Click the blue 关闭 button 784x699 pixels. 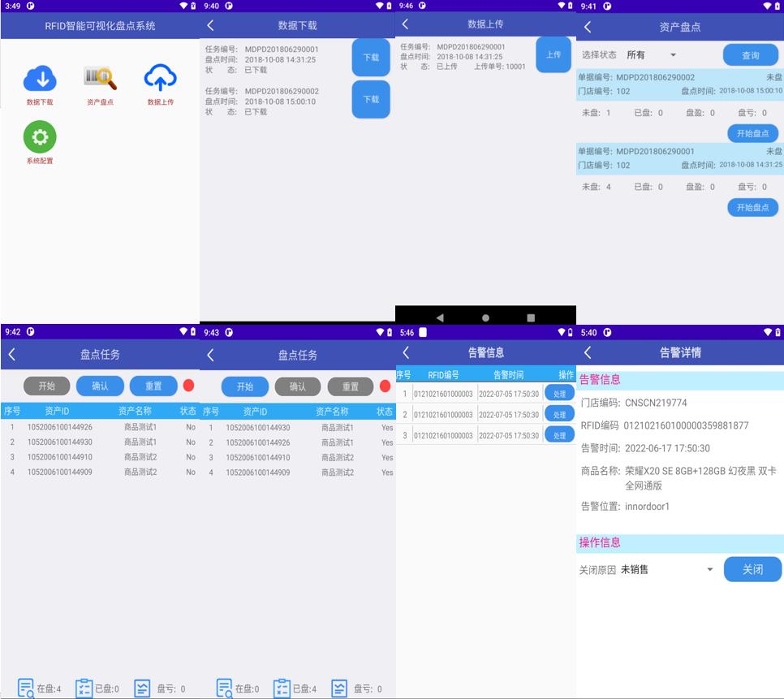(x=752, y=569)
